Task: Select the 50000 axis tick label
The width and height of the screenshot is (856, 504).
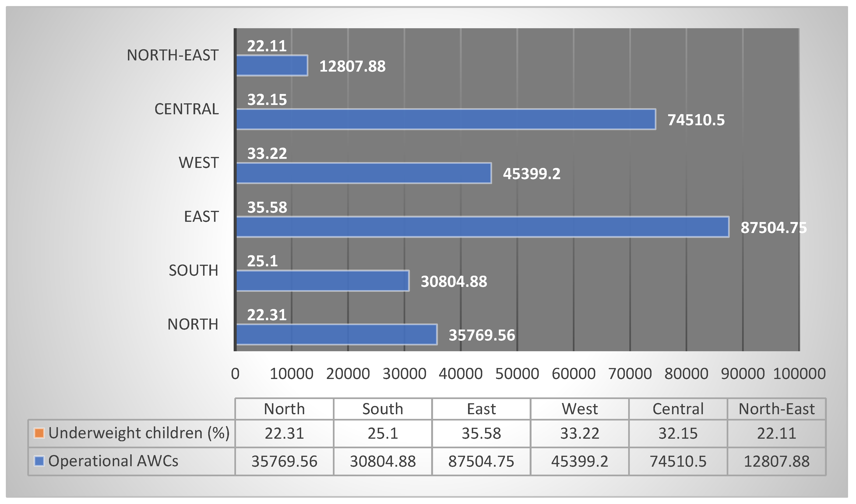Action: [517, 374]
